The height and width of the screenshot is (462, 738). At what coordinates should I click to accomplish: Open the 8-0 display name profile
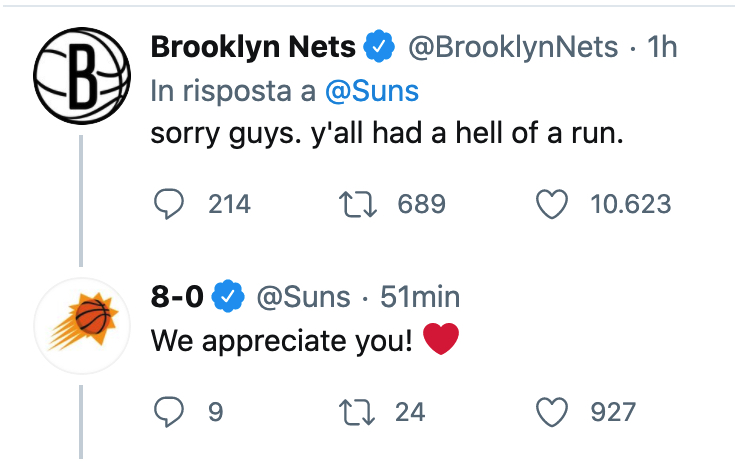177,296
